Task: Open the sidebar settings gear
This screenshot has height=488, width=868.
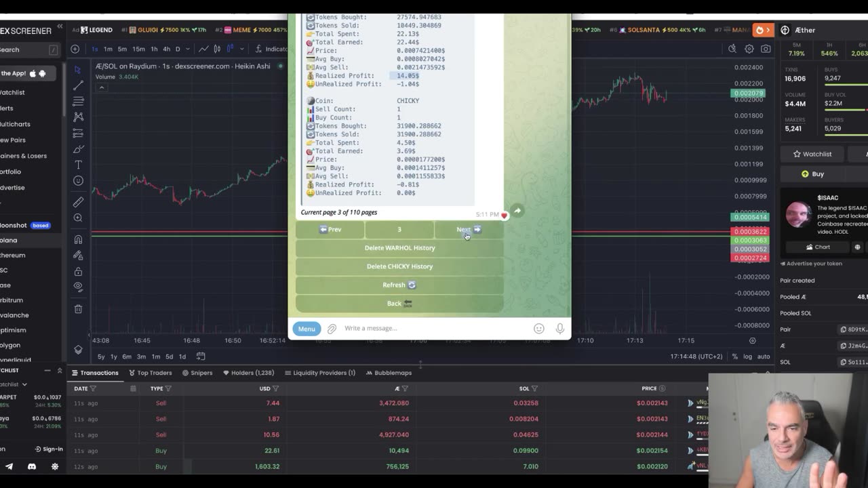Action: (x=55, y=466)
